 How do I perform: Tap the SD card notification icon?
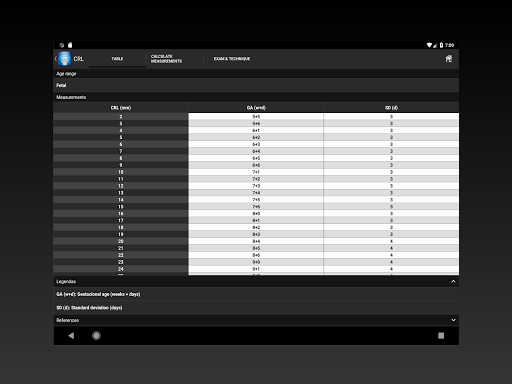[x=70, y=45]
